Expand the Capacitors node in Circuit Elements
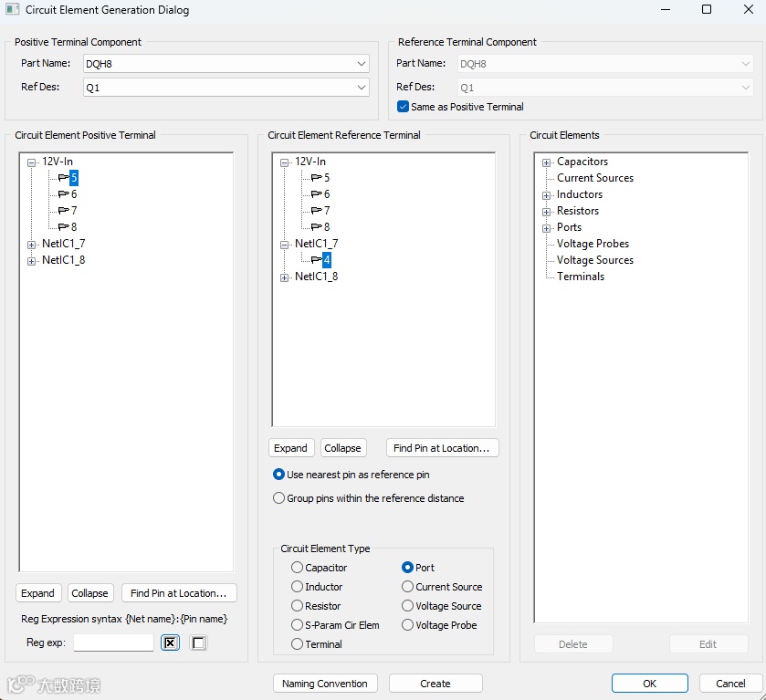This screenshot has height=700, width=766. pyautogui.click(x=546, y=162)
